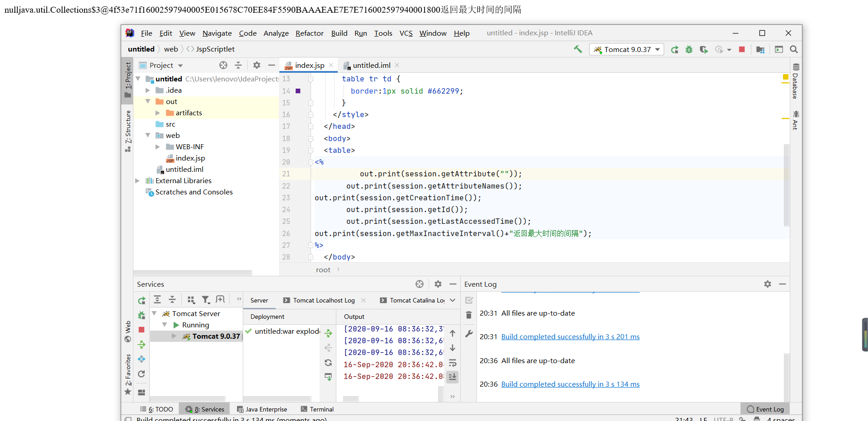Toggle the Web tool window tab
This screenshot has height=421, width=868.
[127, 331]
